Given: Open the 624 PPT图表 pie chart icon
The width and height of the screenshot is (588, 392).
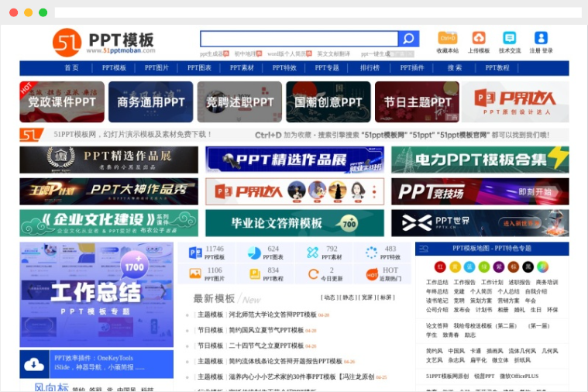Looking at the screenshot, I should [x=254, y=253].
